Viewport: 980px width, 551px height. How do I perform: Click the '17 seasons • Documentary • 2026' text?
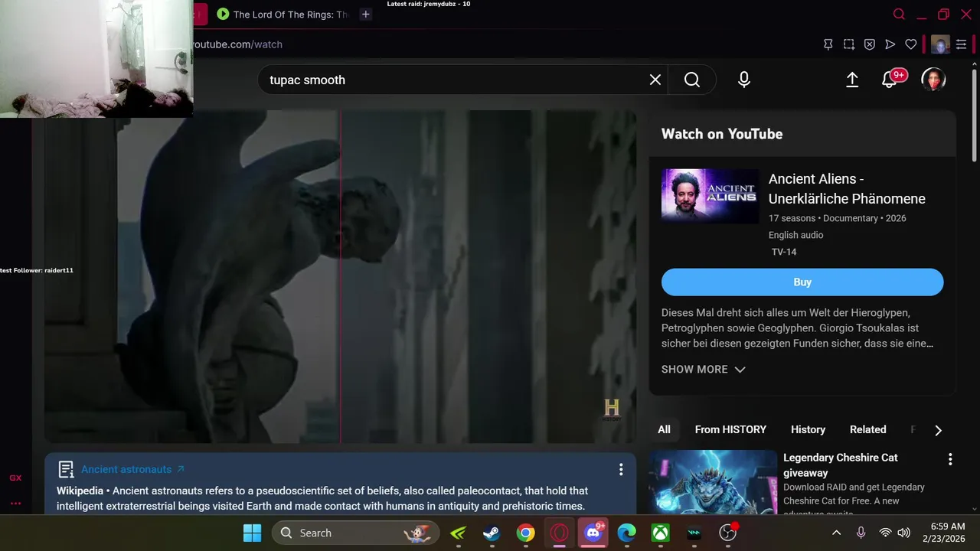pyautogui.click(x=838, y=218)
